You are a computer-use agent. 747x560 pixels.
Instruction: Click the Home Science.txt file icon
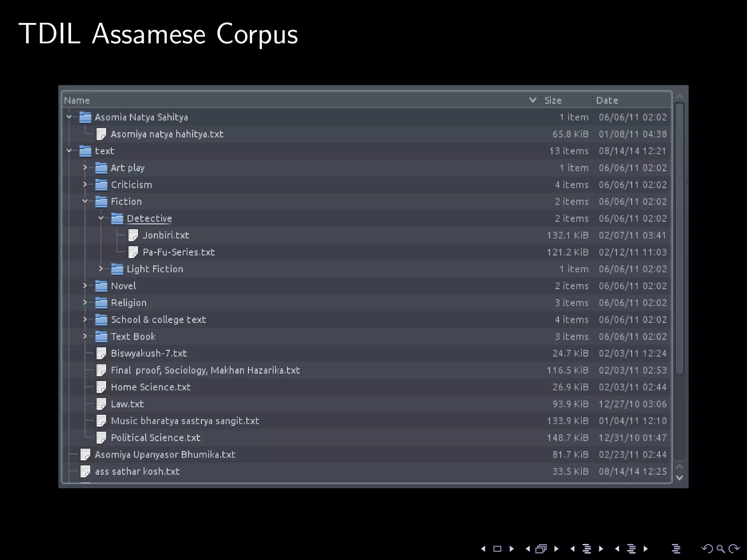point(101,387)
